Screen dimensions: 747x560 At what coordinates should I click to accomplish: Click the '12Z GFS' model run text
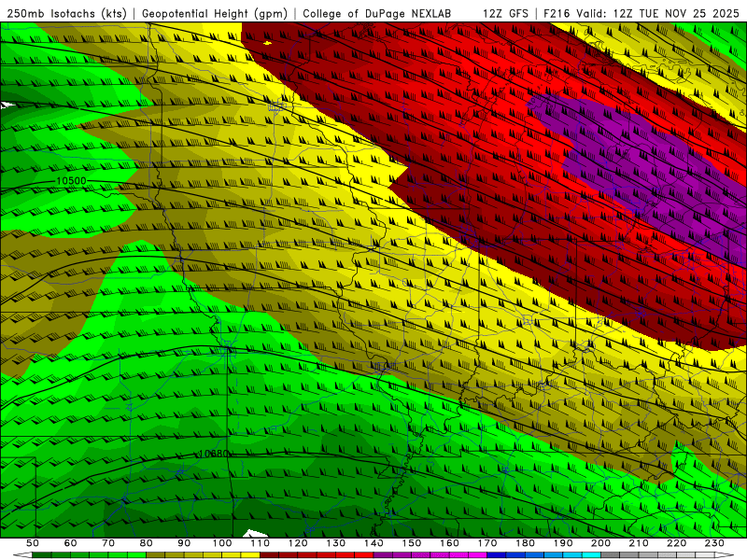505,13
